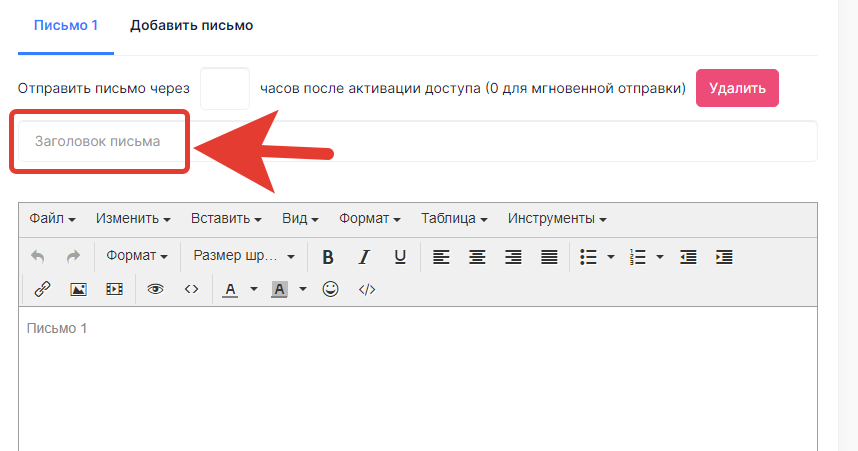This screenshot has width=858, height=451.
Task: Open the Файл menu
Action: [52, 218]
